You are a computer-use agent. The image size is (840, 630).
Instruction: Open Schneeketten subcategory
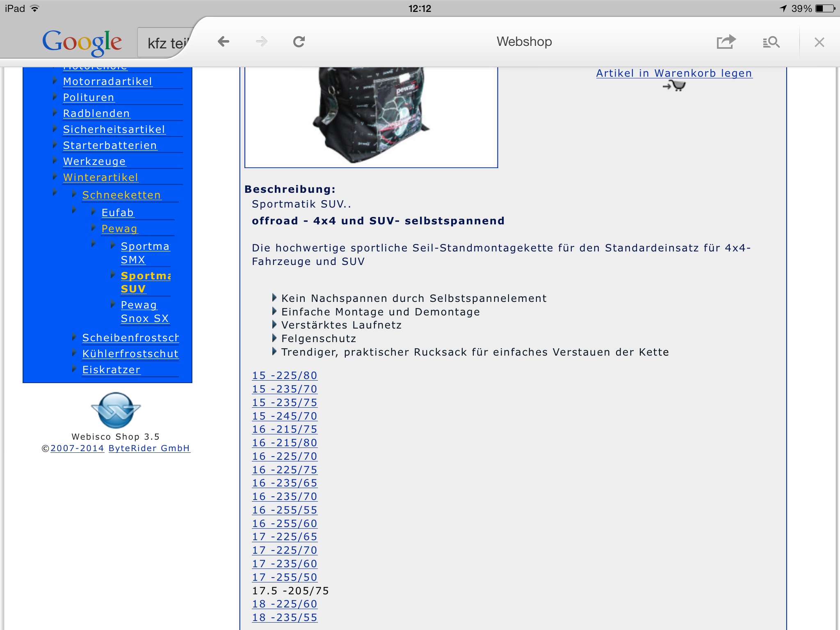121,195
